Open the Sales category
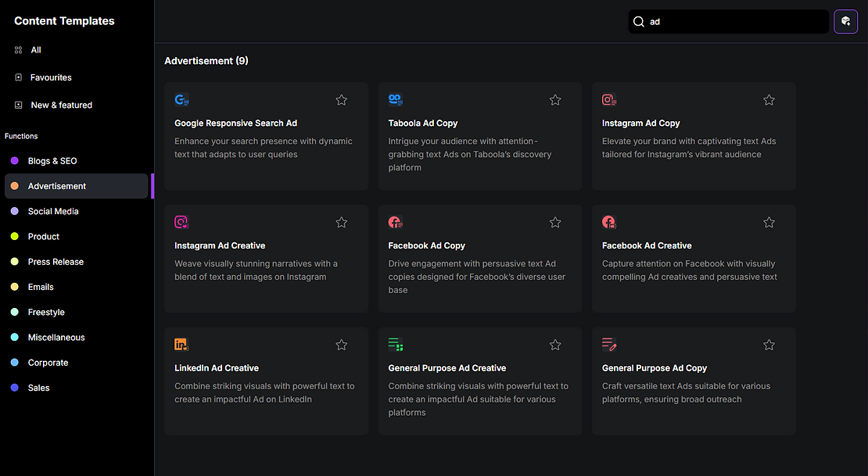868x476 pixels. point(77,388)
